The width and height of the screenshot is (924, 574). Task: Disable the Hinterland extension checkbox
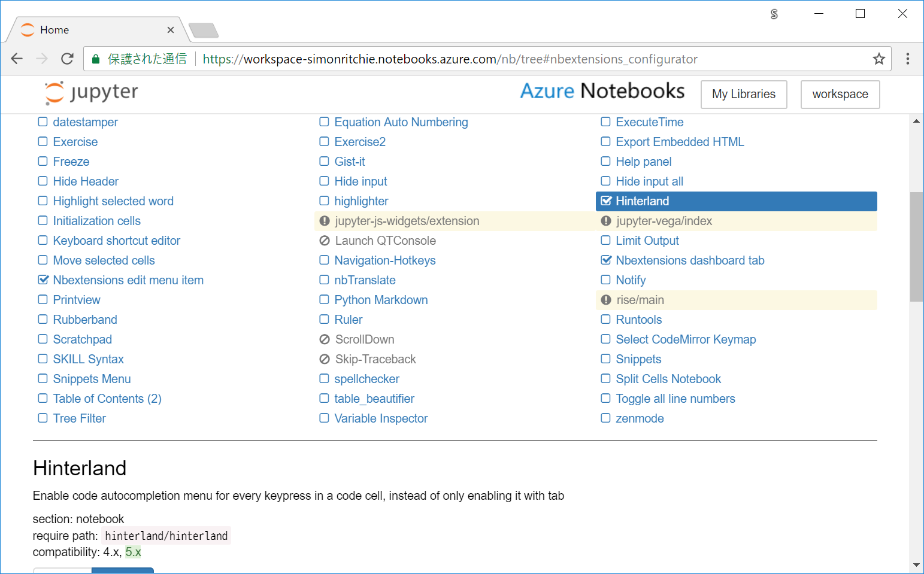click(x=606, y=201)
